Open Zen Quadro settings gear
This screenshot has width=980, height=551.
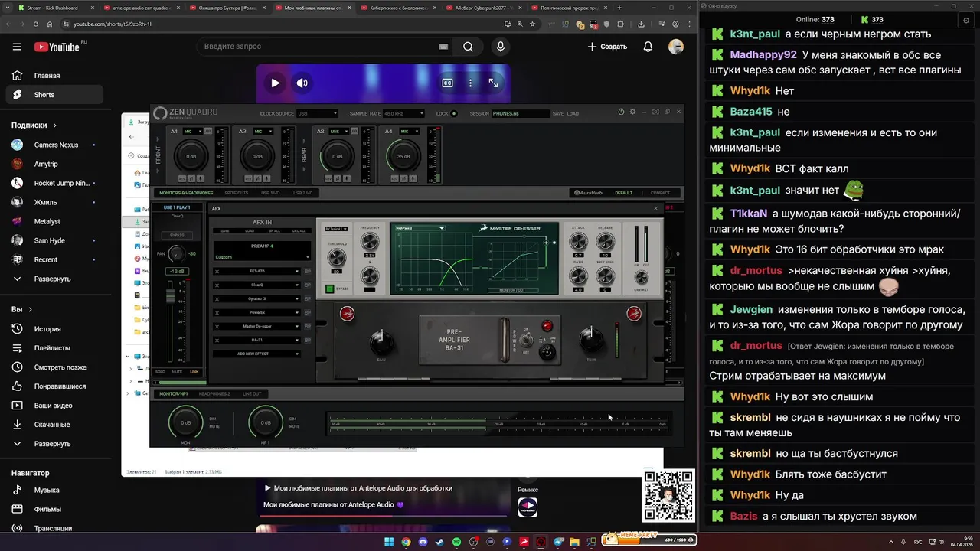point(632,112)
